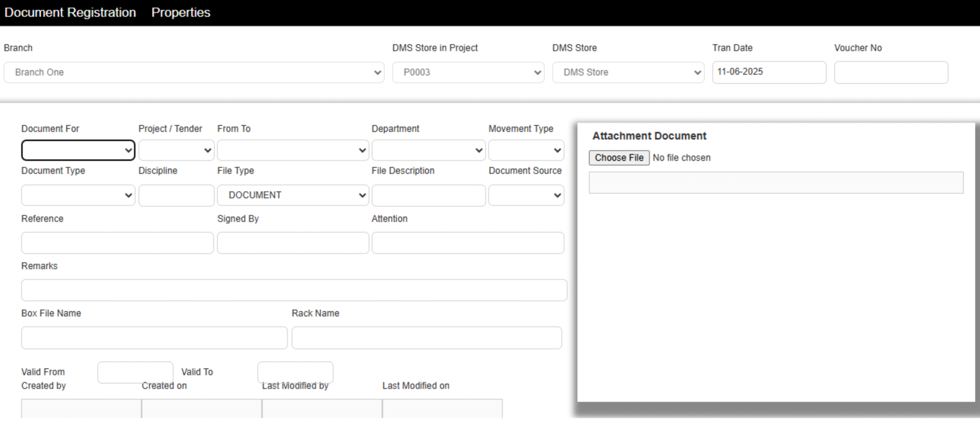Expand the Document Source dropdown
The height and width of the screenshot is (440, 980).
pyautogui.click(x=526, y=195)
